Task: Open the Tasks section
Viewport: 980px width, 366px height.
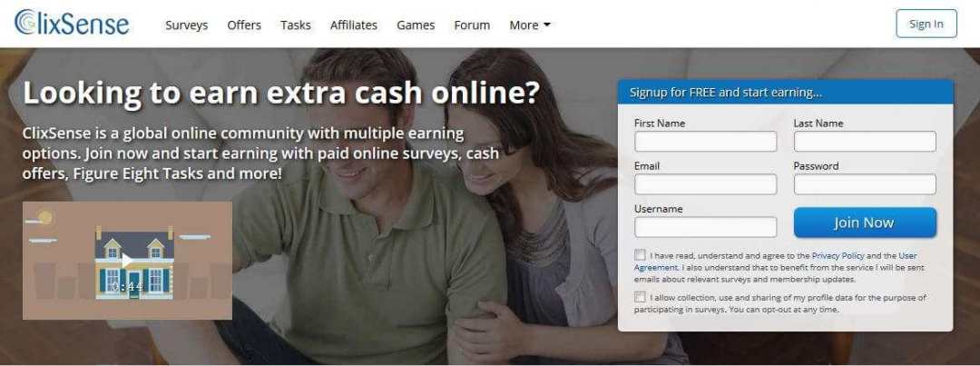Action: point(296,25)
